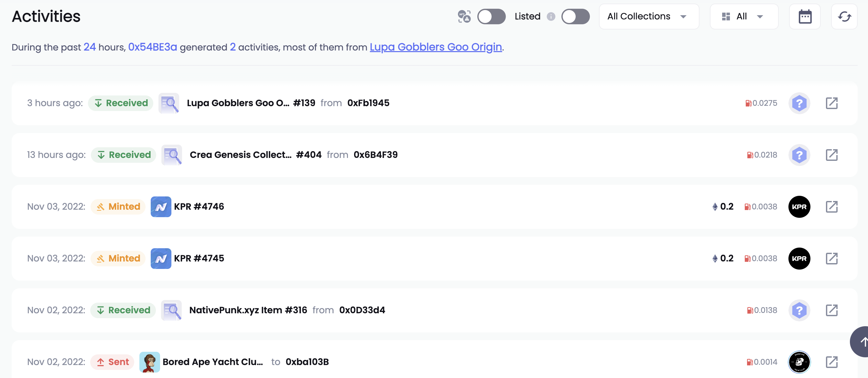Click KPR marketplace logo on KPR #4745 row
This screenshot has height=378, width=868.
coord(799,259)
